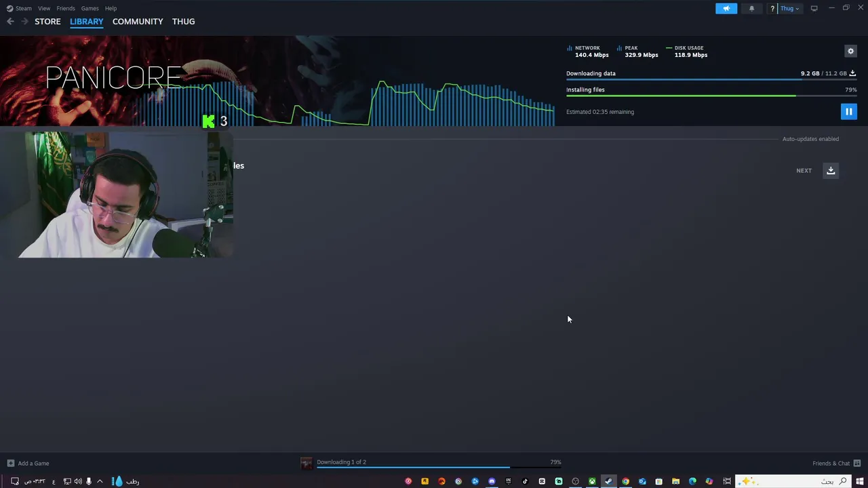The height and width of the screenshot is (488, 868).
Task: Click the NEXT label
Action: [x=804, y=171]
